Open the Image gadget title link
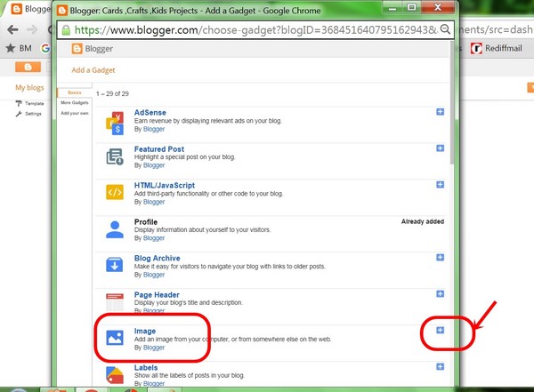The height and width of the screenshot is (392, 534). pyautogui.click(x=145, y=331)
